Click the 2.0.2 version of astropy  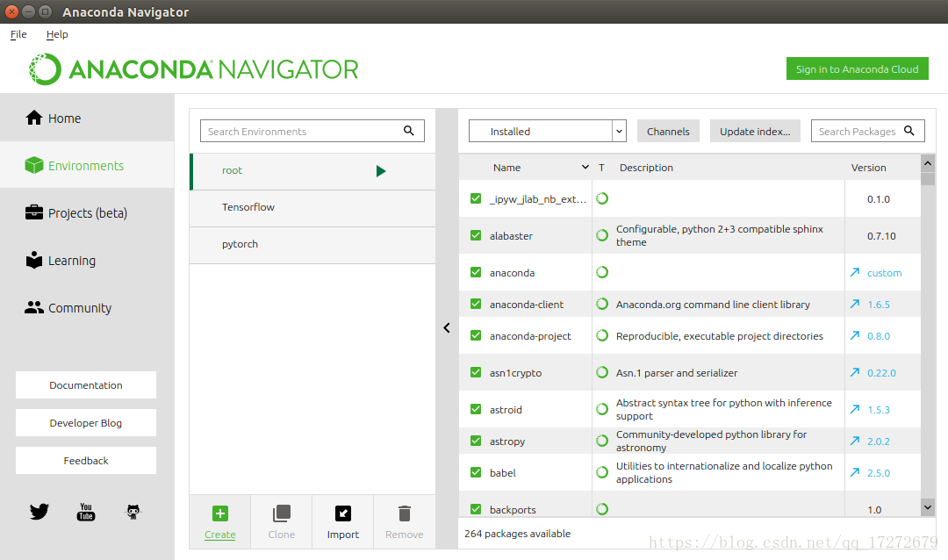pos(879,441)
